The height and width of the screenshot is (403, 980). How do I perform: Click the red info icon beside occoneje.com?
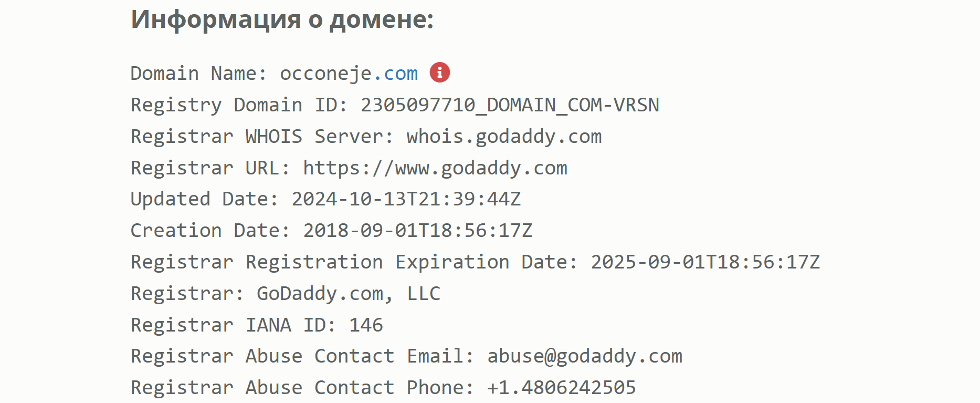tap(440, 73)
